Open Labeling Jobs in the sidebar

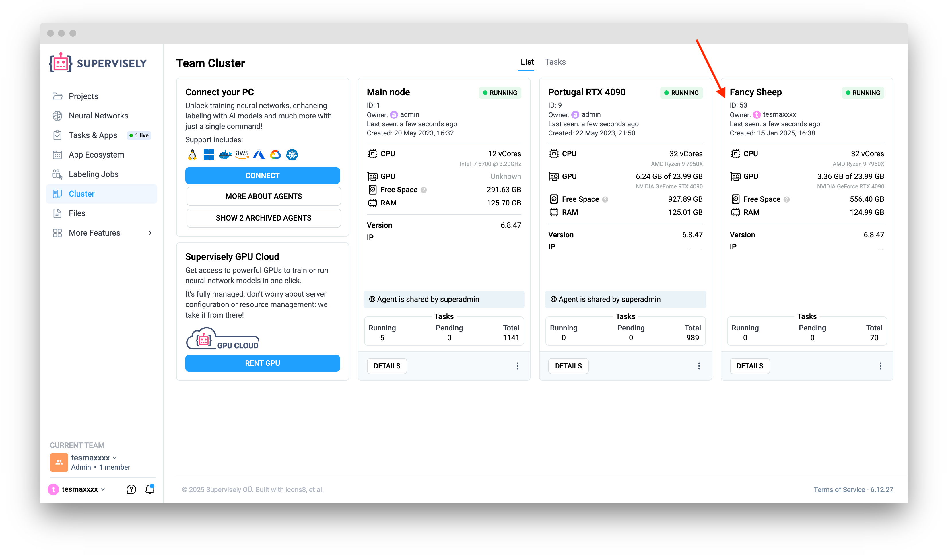pos(94,174)
